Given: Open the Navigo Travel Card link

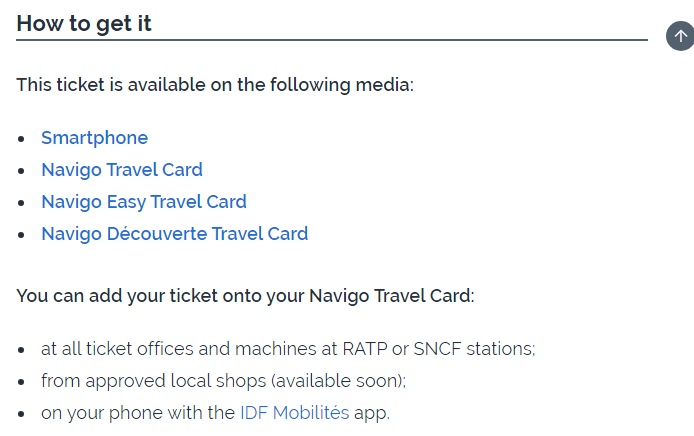Looking at the screenshot, I should coord(122,170).
